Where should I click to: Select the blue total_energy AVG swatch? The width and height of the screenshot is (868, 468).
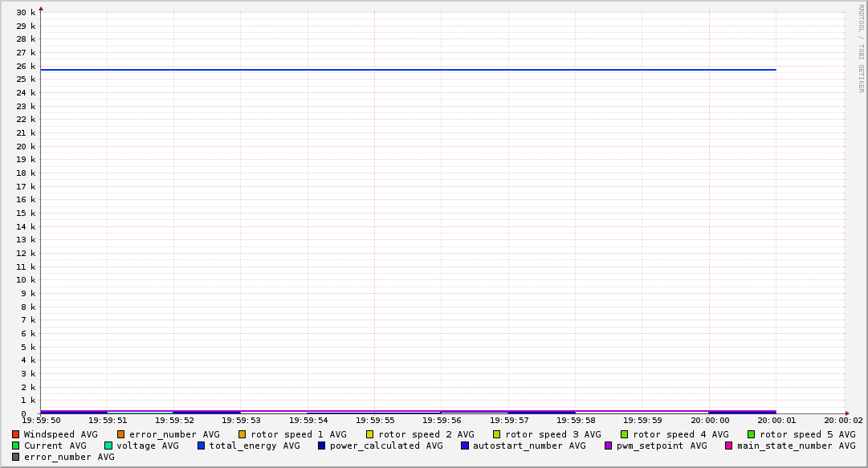point(202,446)
